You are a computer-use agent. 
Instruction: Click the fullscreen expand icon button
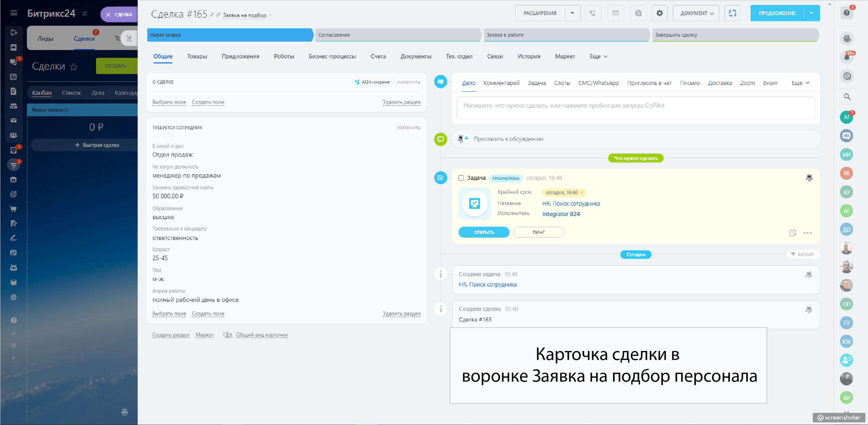coord(732,13)
